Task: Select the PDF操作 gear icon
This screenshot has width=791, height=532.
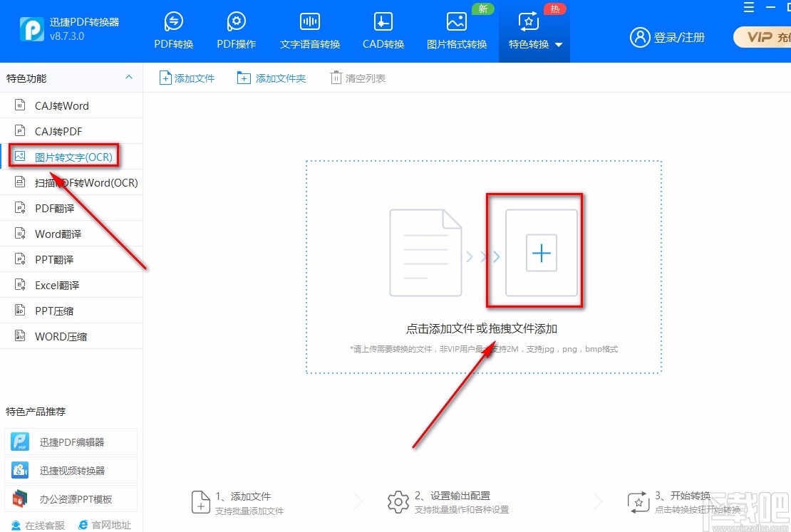Action: (x=236, y=21)
